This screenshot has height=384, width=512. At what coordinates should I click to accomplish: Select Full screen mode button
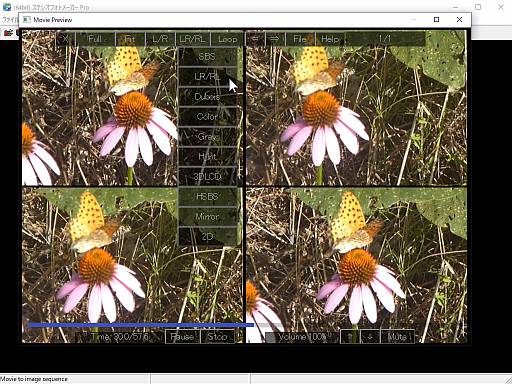95,39
